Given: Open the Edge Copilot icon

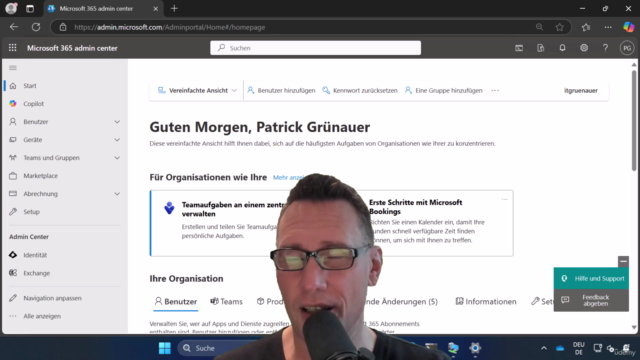Looking at the screenshot, I should [629, 27].
